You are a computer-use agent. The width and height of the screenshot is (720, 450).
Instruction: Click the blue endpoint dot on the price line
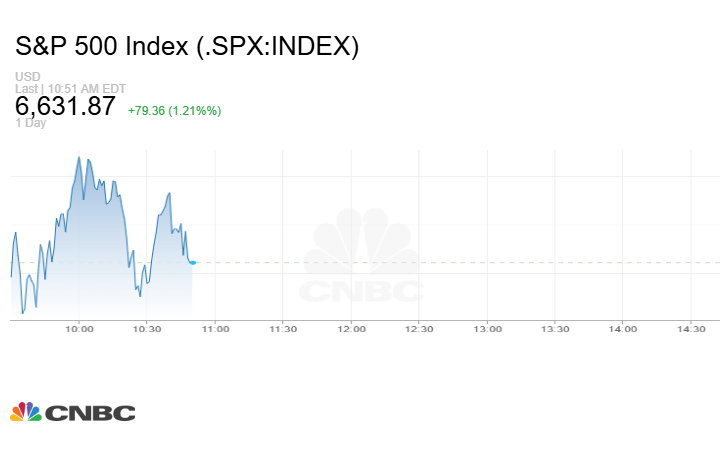coord(192,263)
